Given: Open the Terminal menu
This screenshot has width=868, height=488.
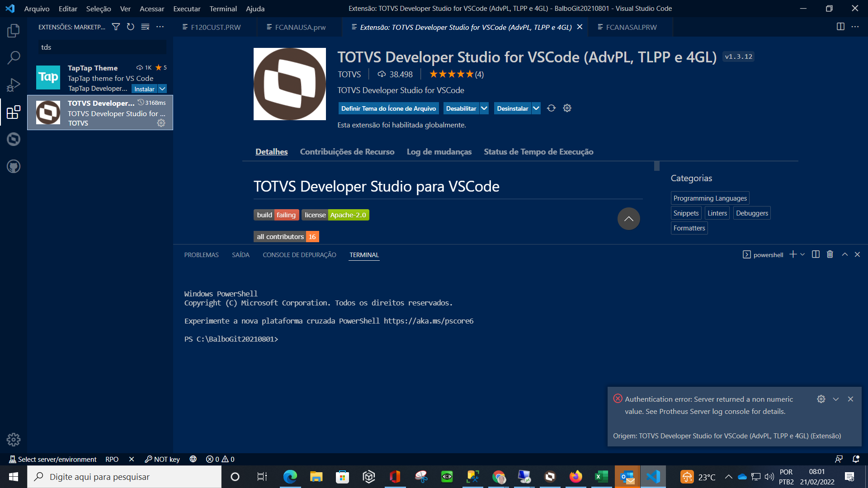Looking at the screenshot, I should [222, 9].
